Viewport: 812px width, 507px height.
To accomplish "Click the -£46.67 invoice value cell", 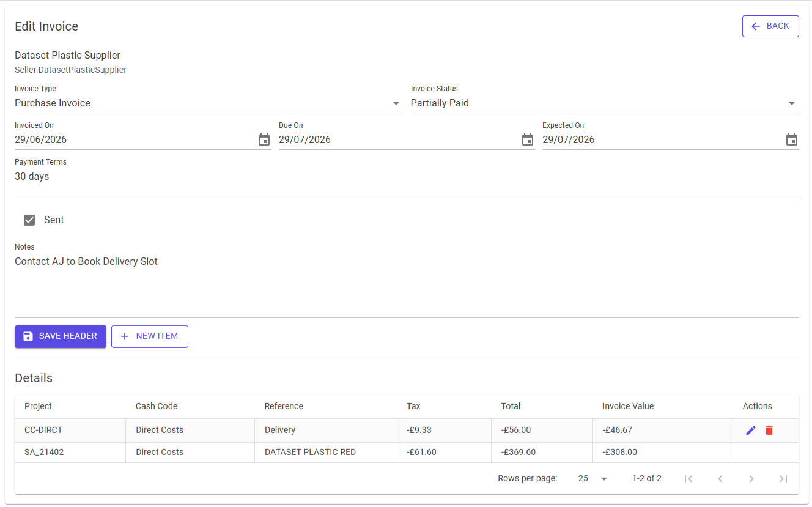I will pos(663,431).
